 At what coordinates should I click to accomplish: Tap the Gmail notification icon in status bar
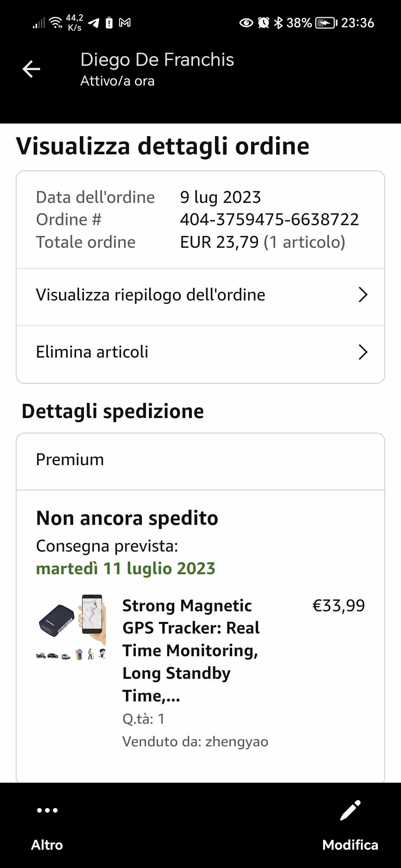125,23
